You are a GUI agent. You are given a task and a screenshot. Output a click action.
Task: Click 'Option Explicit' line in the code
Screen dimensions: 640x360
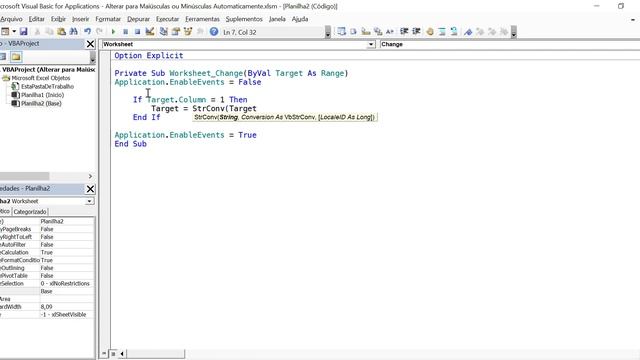point(149,56)
